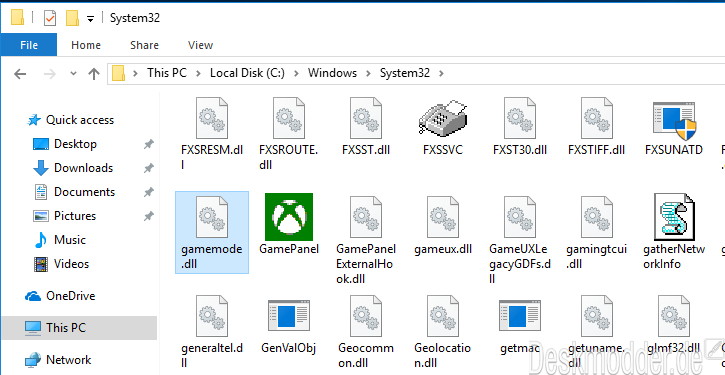The width and height of the screenshot is (725, 375).
Task: Go up one folder level
Action: tap(94, 74)
